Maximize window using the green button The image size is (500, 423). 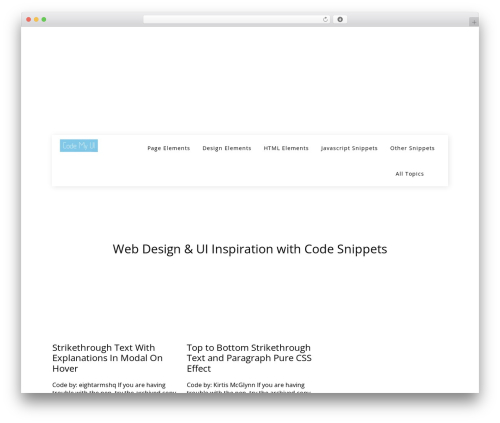[44, 20]
